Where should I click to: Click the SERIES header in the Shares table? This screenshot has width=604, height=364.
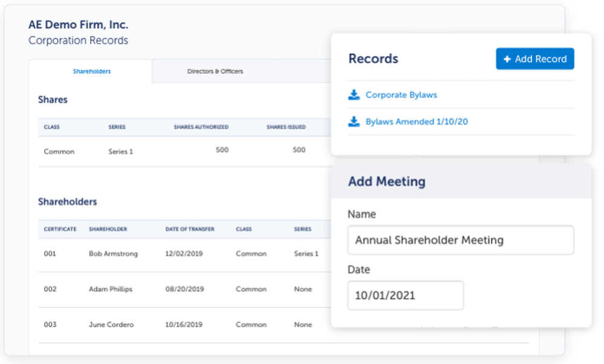(x=117, y=127)
